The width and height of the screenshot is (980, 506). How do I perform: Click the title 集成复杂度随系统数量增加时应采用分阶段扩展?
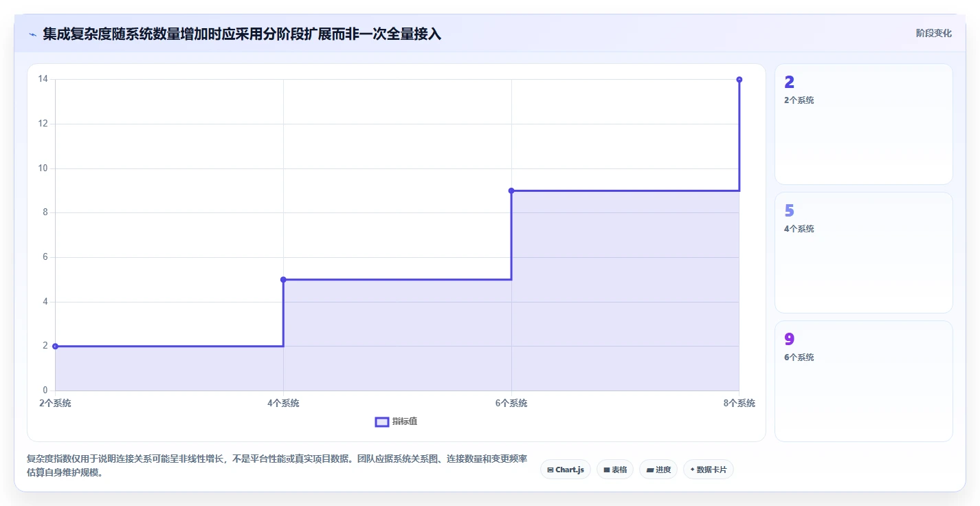pyautogui.click(x=241, y=34)
